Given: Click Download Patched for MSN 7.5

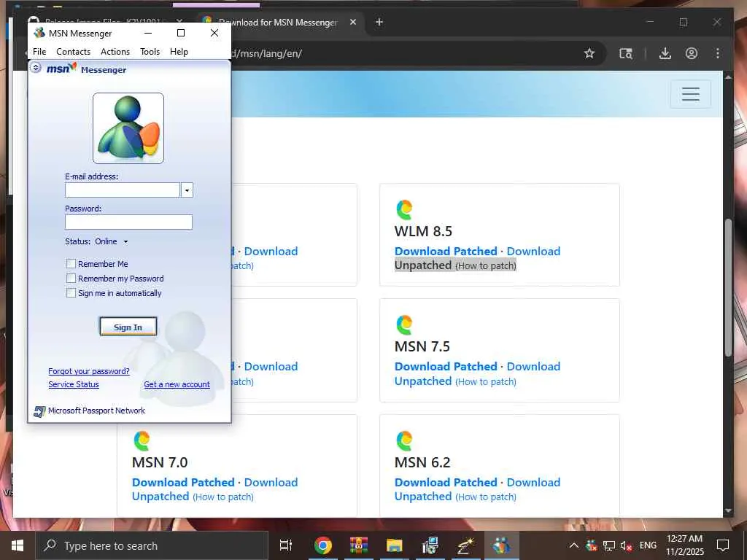Looking at the screenshot, I should (x=446, y=367).
